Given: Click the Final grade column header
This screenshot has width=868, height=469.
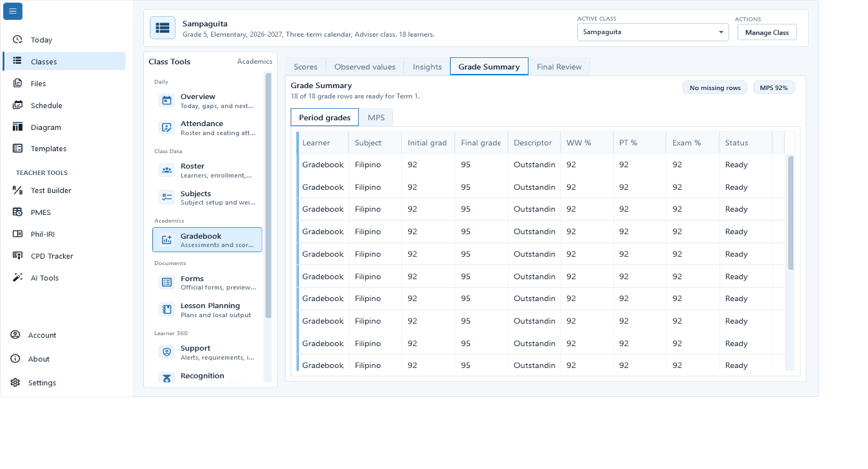Looking at the screenshot, I should [x=481, y=143].
